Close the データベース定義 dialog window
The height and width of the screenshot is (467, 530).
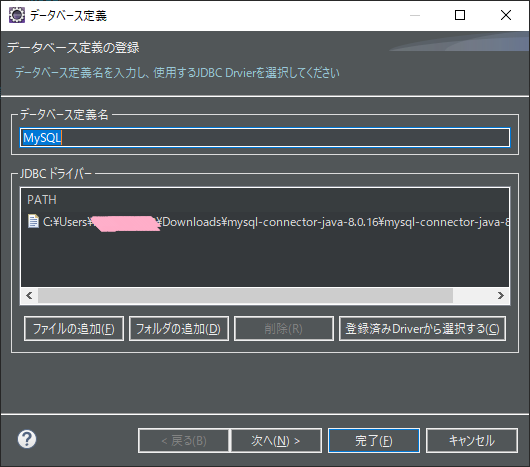click(506, 15)
